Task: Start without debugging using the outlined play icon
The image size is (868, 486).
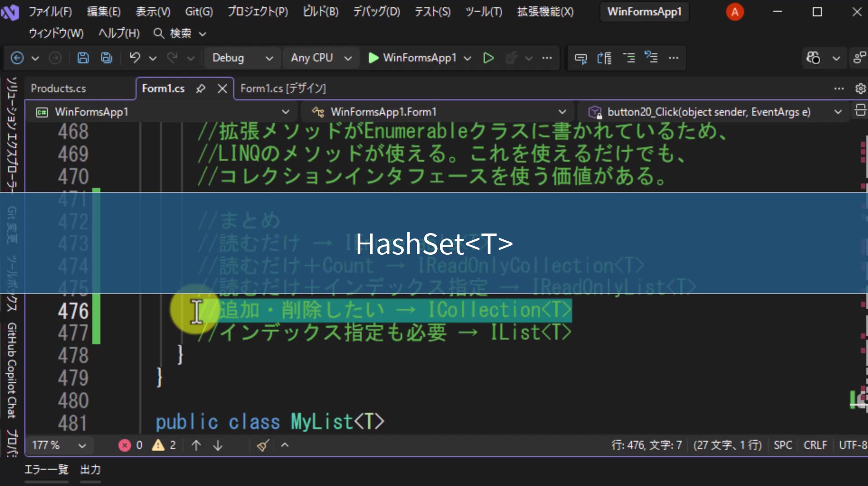Action: [x=488, y=58]
